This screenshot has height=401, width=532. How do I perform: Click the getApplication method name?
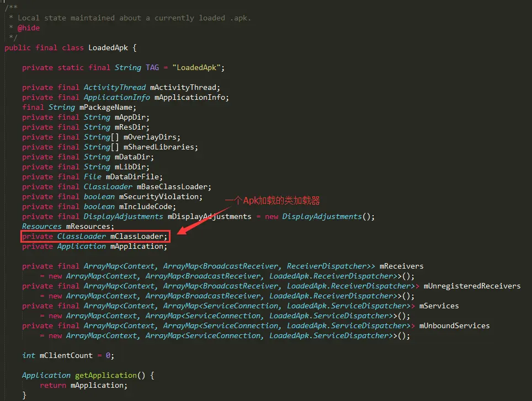[106, 375]
